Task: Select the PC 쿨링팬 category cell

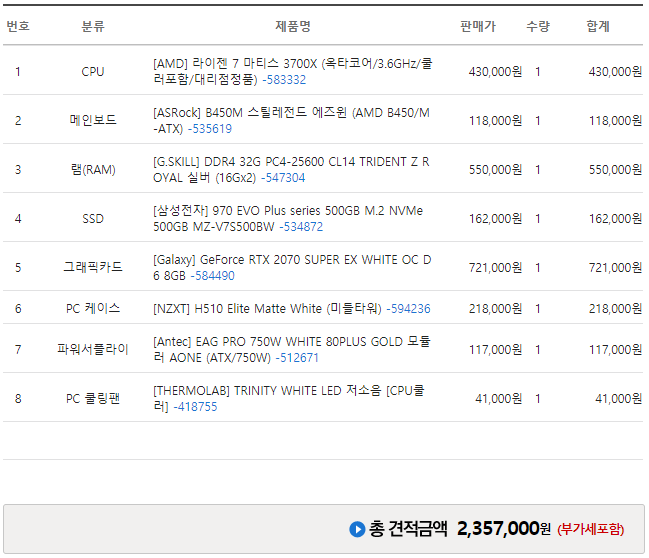Action: (x=93, y=399)
